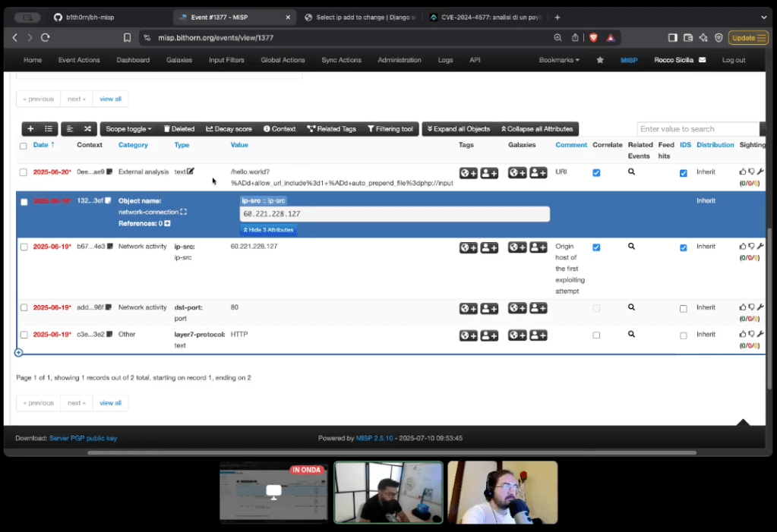Screen dimensions: 777x532
Task: Add a global tag to the 60.221.228.127 attribute
Action: (x=468, y=247)
